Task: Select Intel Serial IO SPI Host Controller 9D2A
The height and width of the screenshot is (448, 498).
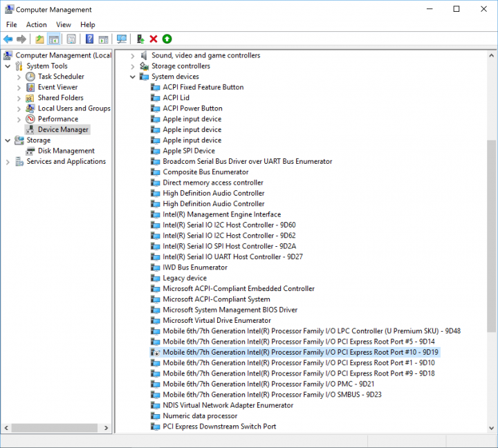Action: click(230, 246)
